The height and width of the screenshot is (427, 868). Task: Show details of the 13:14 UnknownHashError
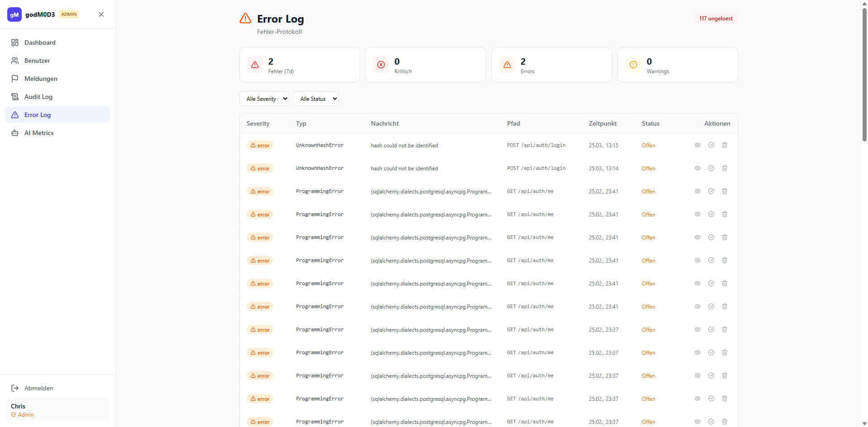[x=698, y=168]
